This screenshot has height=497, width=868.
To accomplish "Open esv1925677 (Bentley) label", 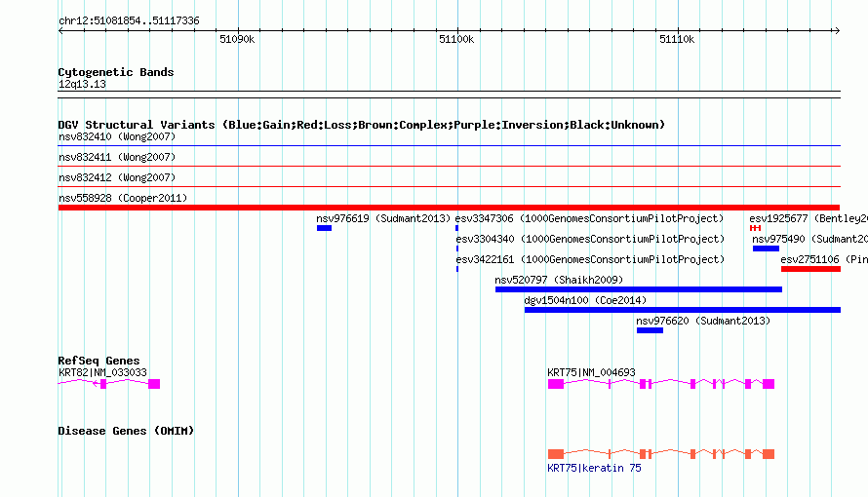I will click(x=809, y=218).
